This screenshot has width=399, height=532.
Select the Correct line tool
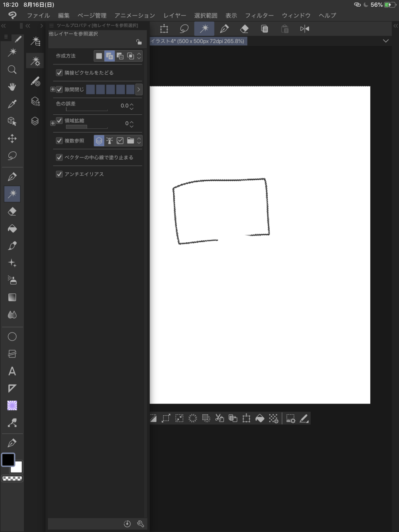(x=12, y=423)
